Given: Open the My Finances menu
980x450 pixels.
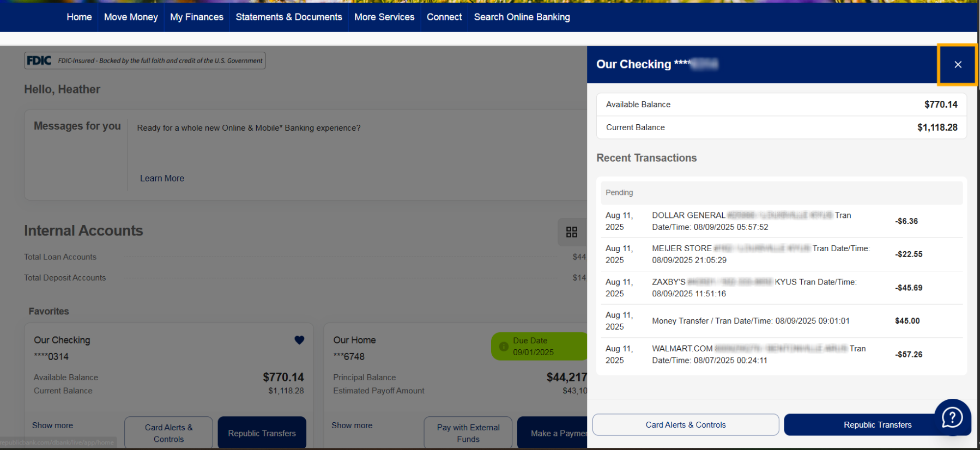Looking at the screenshot, I should pos(197,17).
